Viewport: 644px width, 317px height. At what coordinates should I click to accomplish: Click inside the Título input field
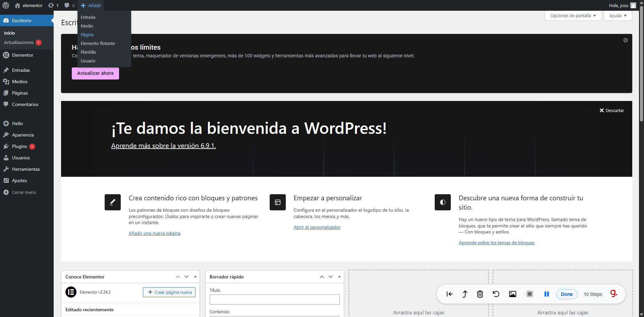pos(274,299)
